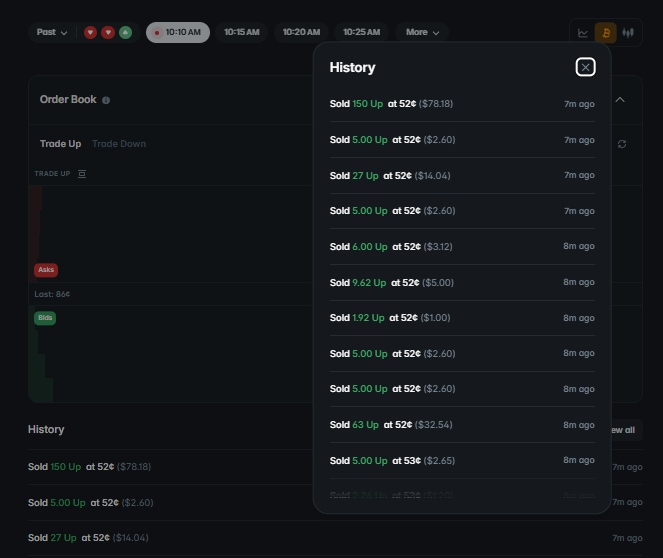
Task: Click the Asks label
Action: [x=46, y=270]
